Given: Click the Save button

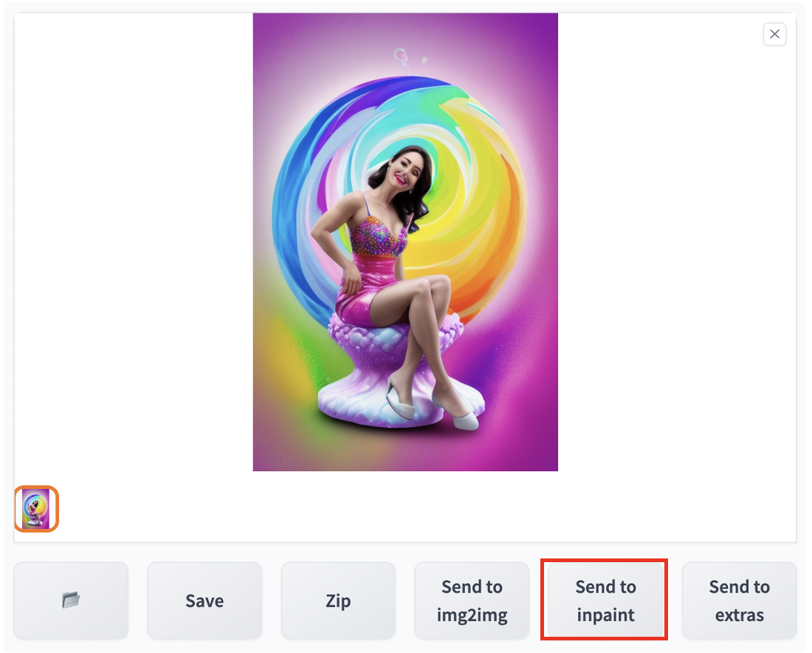Looking at the screenshot, I should (x=204, y=600).
